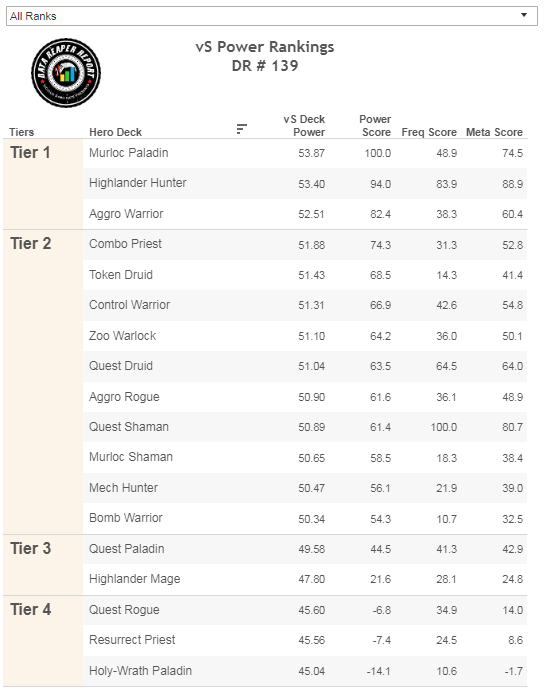Click Quest Rogue's power score of -6.8
Viewport: 547px width, 695px height.
tap(381, 610)
